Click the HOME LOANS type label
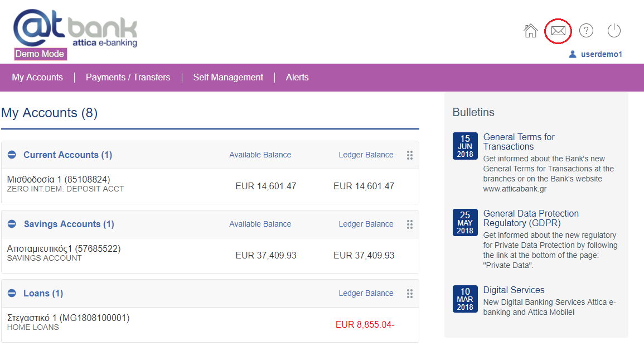Image resolution: width=644 pixels, height=345 pixels. click(33, 327)
